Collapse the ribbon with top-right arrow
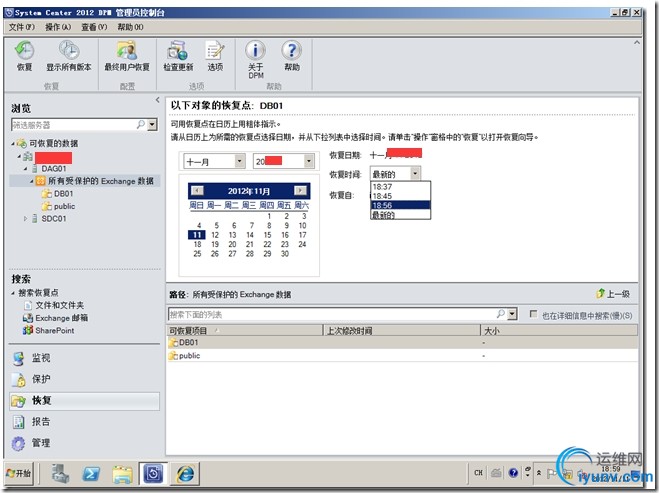659x493 pixels. [637, 42]
